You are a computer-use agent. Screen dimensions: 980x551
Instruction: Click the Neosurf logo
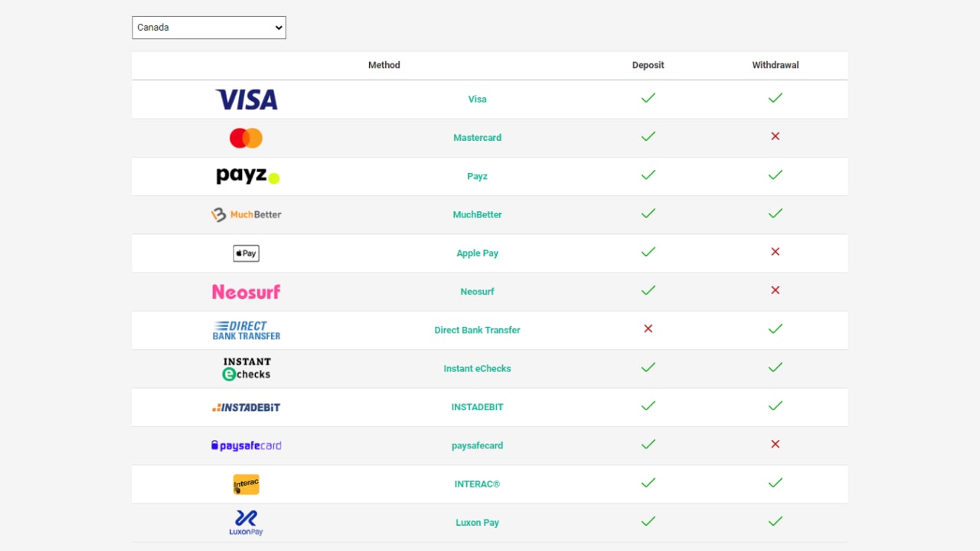[x=247, y=292]
